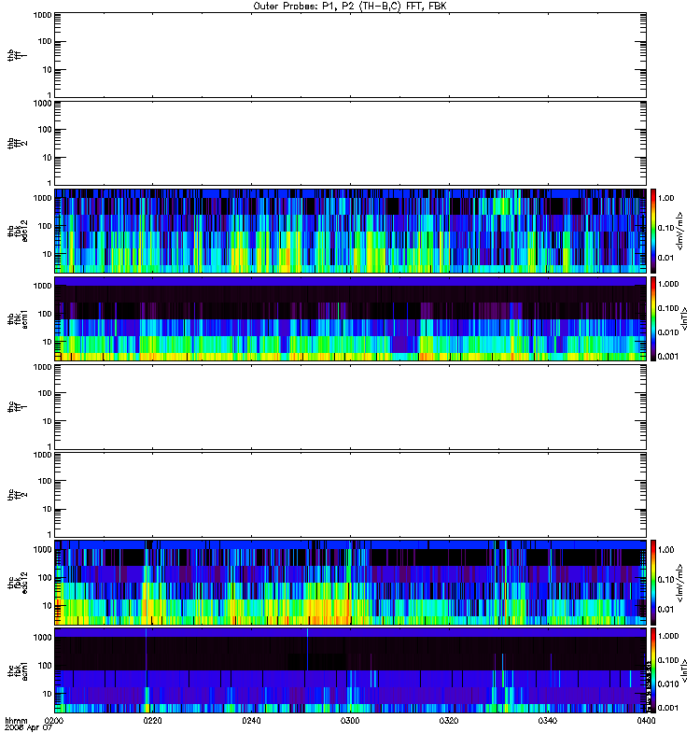Select the 0320 time axis label
Screen dimensions: 700x747
pos(449,720)
